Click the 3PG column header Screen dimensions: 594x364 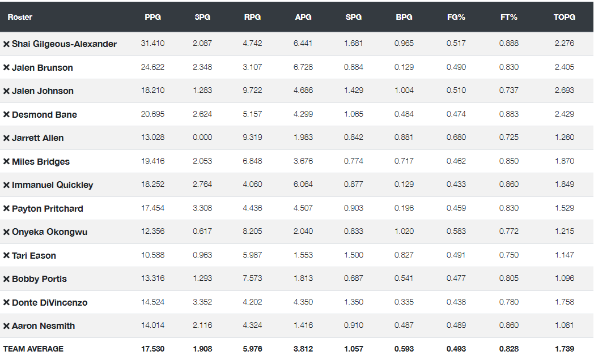tap(202, 17)
